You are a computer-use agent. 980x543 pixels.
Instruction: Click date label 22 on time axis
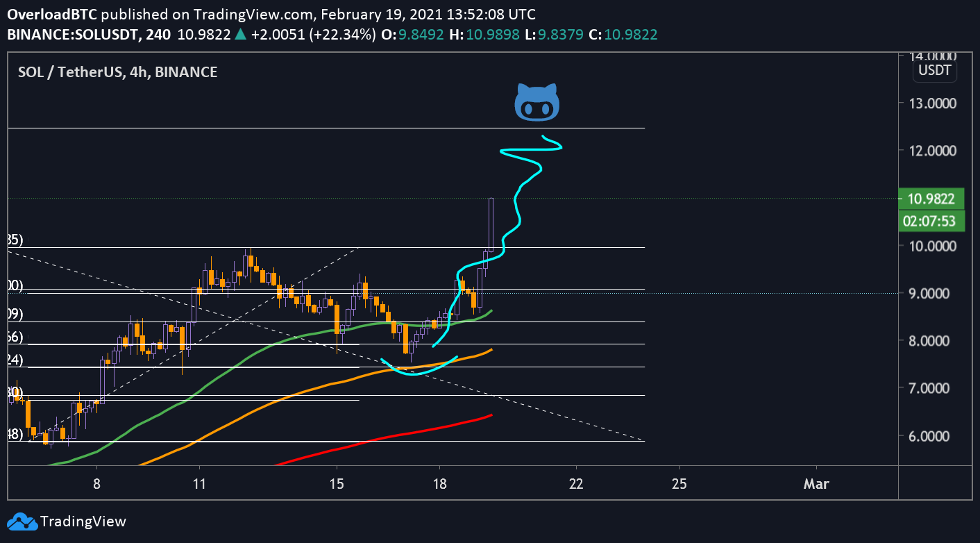576,484
